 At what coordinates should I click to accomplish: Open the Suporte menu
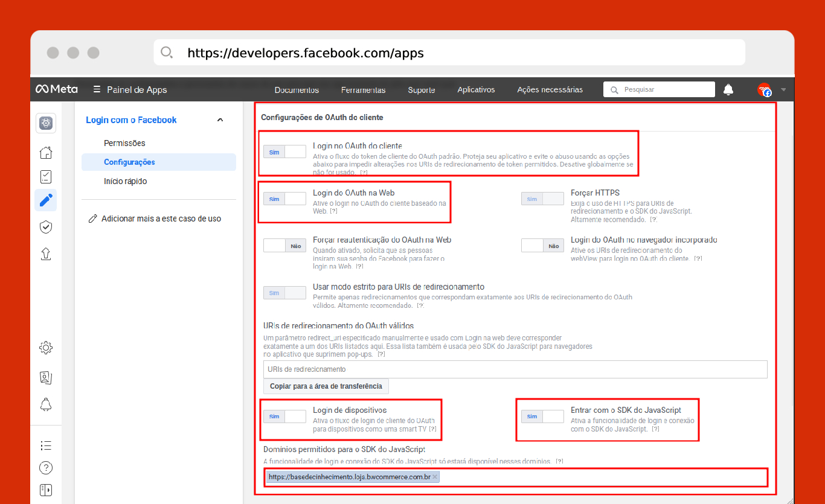(422, 90)
